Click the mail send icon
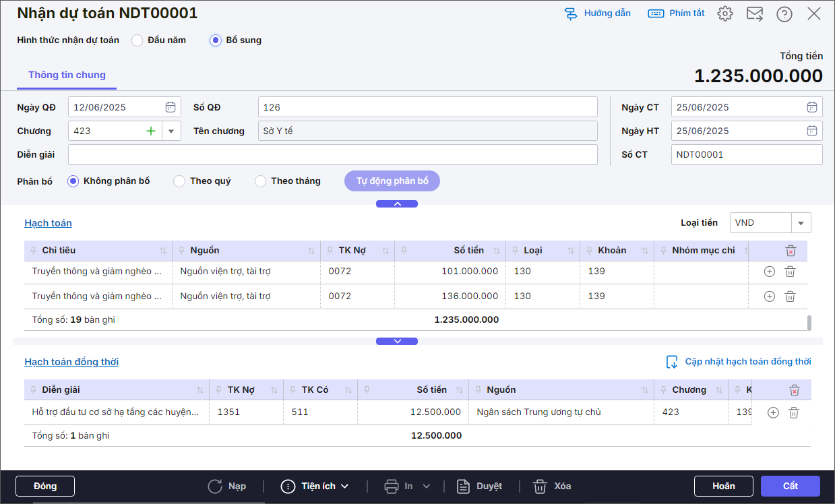This screenshot has height=504, width=835. 754,13
